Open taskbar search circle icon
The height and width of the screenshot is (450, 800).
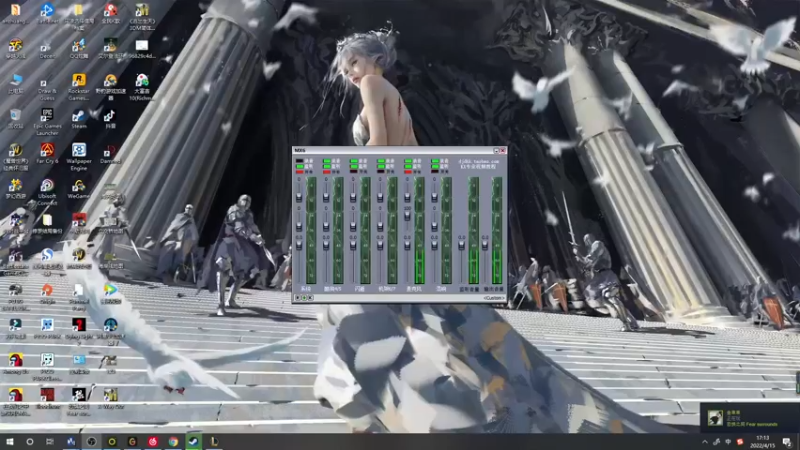(x=30, y=442)
